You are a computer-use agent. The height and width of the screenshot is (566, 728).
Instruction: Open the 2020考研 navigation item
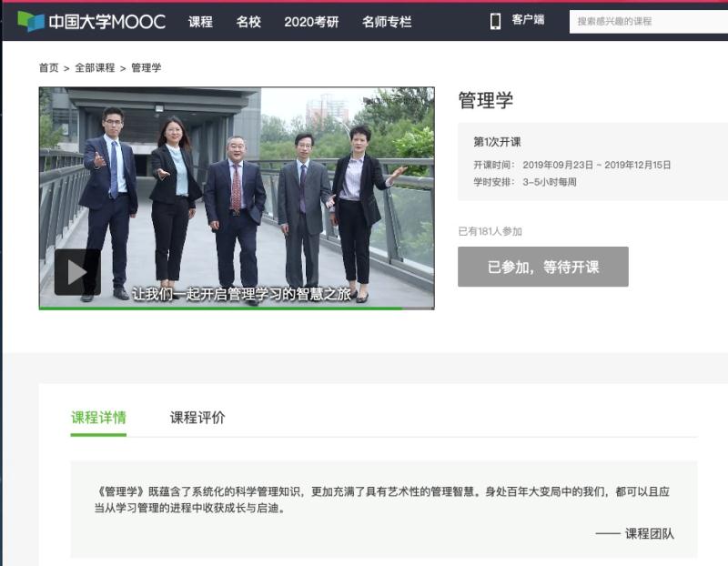(311, 22)
